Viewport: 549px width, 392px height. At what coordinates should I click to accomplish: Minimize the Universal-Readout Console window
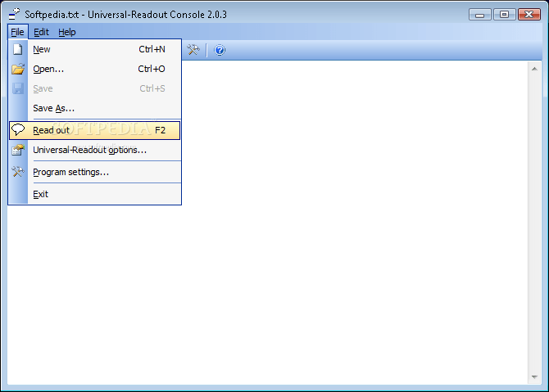(479, 15)
